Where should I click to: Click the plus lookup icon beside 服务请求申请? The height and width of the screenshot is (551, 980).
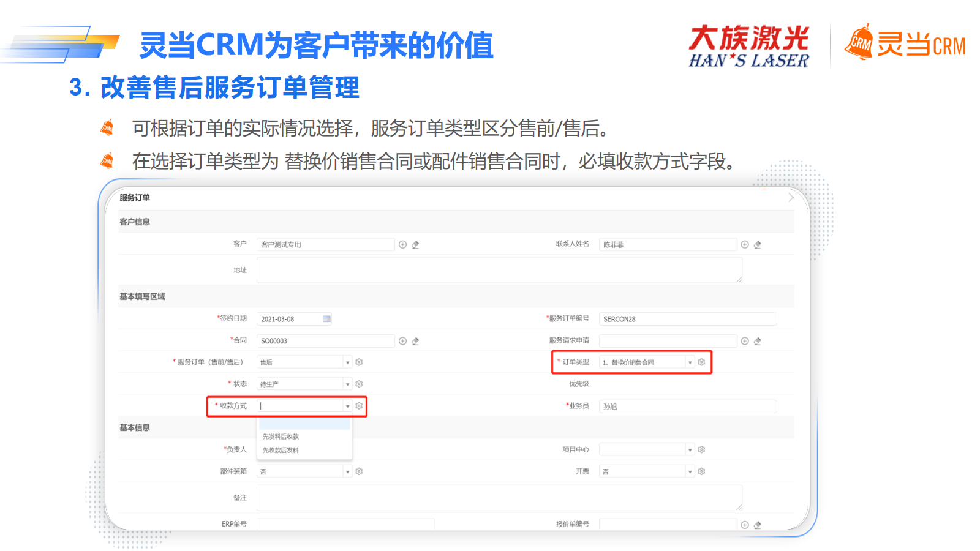coord(745,341)
